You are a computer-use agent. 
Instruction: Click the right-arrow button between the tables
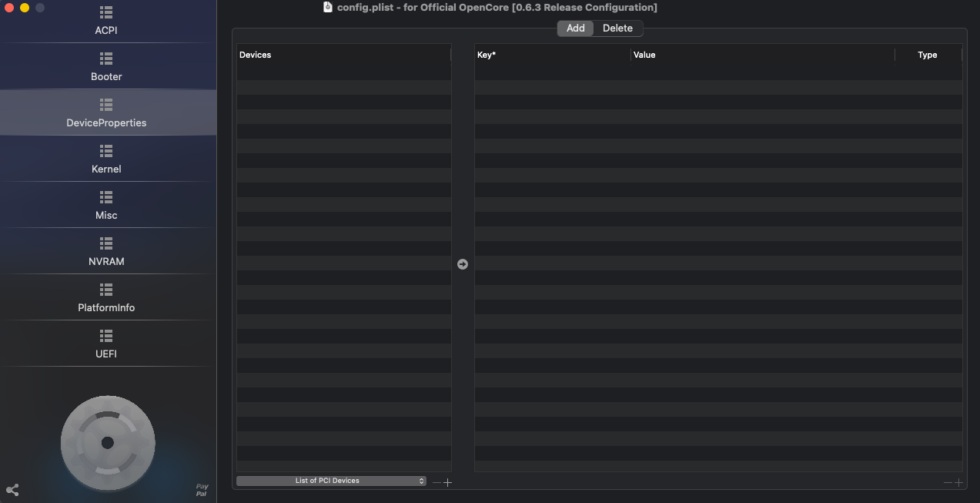click(462, 264)
